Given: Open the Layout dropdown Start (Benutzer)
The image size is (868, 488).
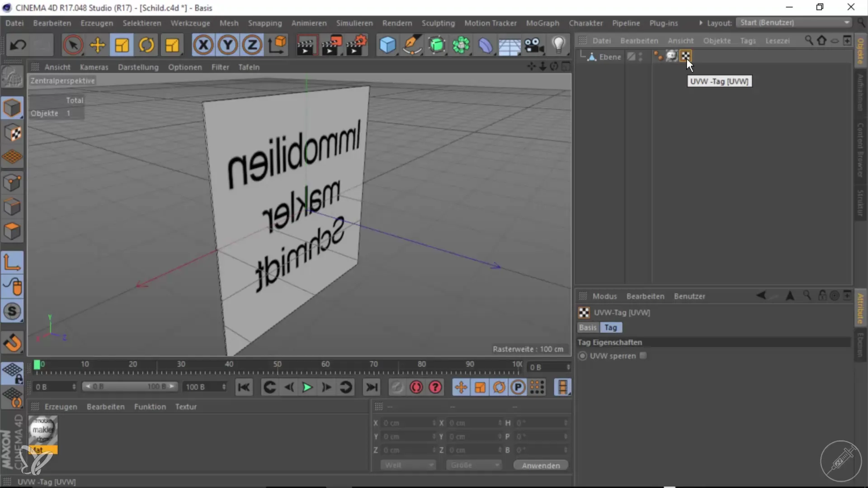Looking at the screenshot, I should point(794,23).
